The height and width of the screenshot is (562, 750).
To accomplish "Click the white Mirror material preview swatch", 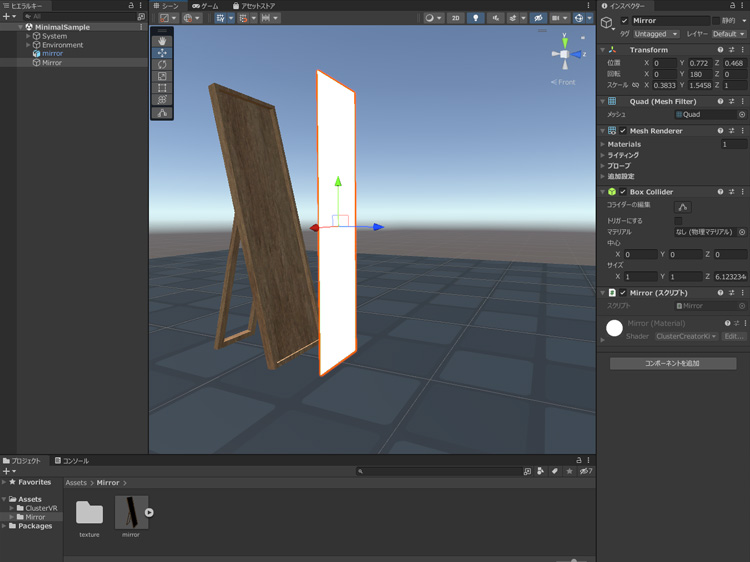I will pos(614,328).
